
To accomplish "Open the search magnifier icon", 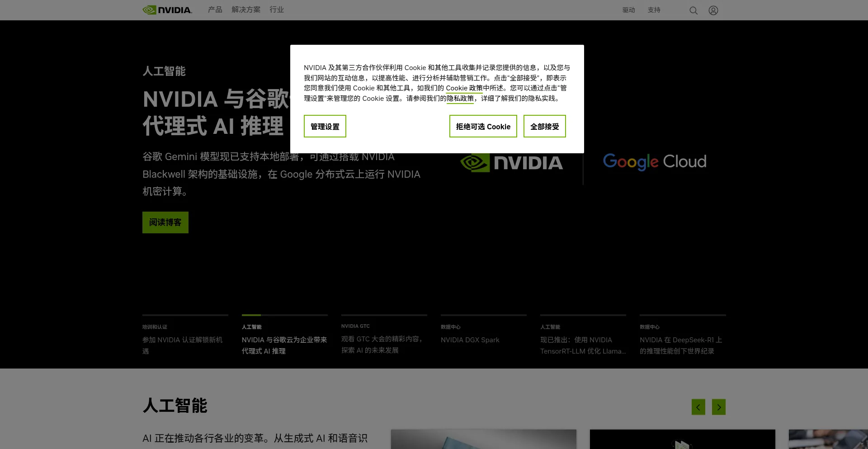I will (x=693, y=10).
